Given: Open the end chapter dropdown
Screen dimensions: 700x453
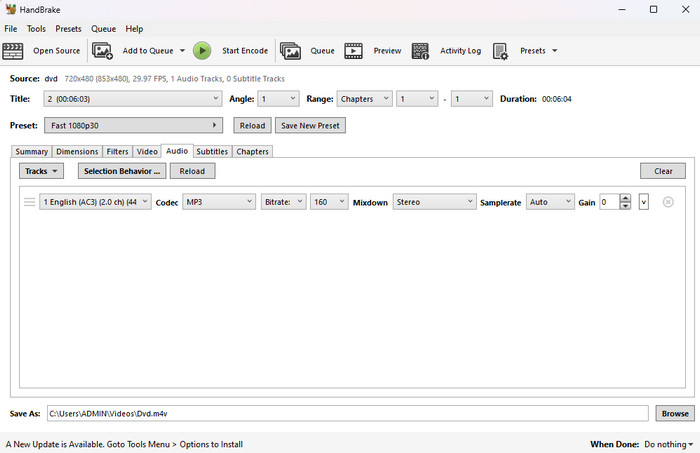Looking at the screenshot, I should (472, 99).
